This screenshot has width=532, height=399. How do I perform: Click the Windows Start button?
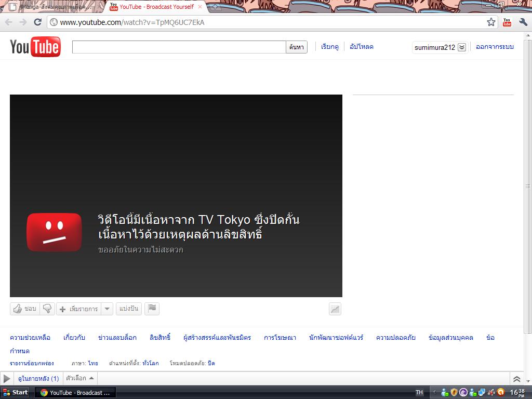pos(15,393)
